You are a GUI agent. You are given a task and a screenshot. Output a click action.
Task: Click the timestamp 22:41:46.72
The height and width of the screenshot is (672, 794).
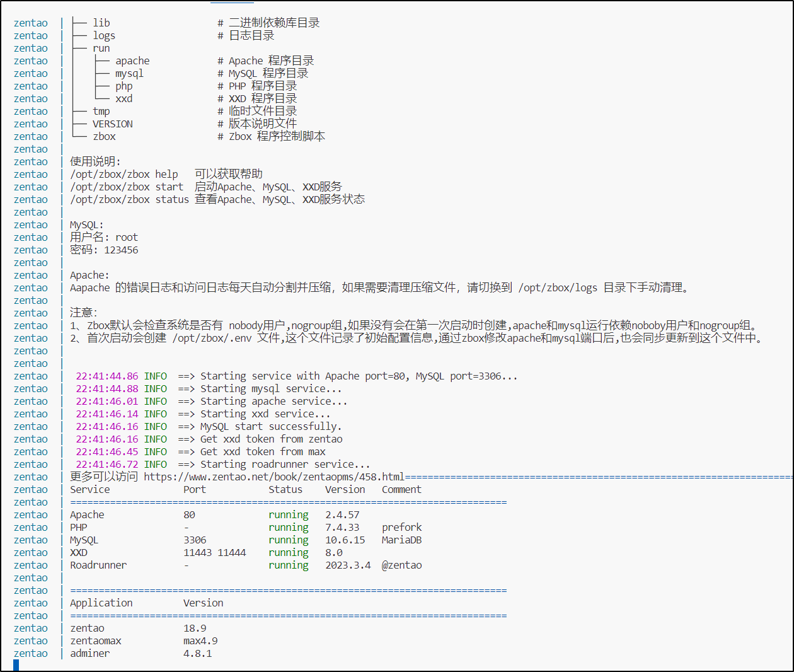tap(107, 464)
